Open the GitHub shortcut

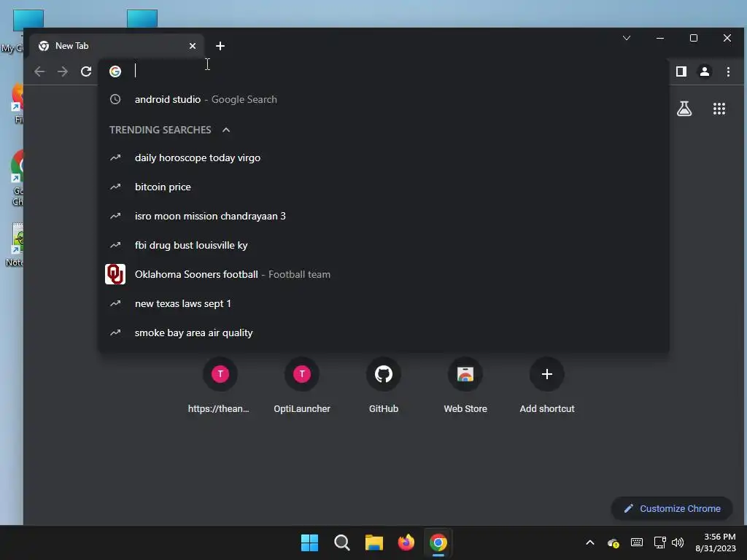[x=384, y=386]
